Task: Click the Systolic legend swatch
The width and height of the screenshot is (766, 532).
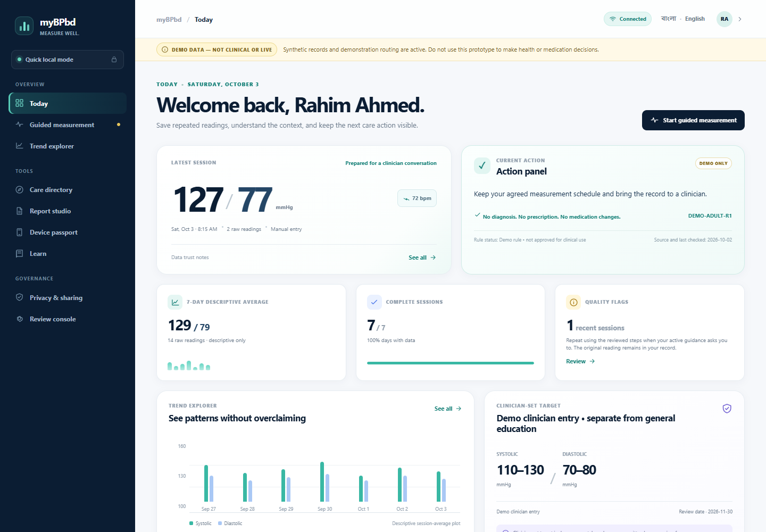Action: coord(191,523)
